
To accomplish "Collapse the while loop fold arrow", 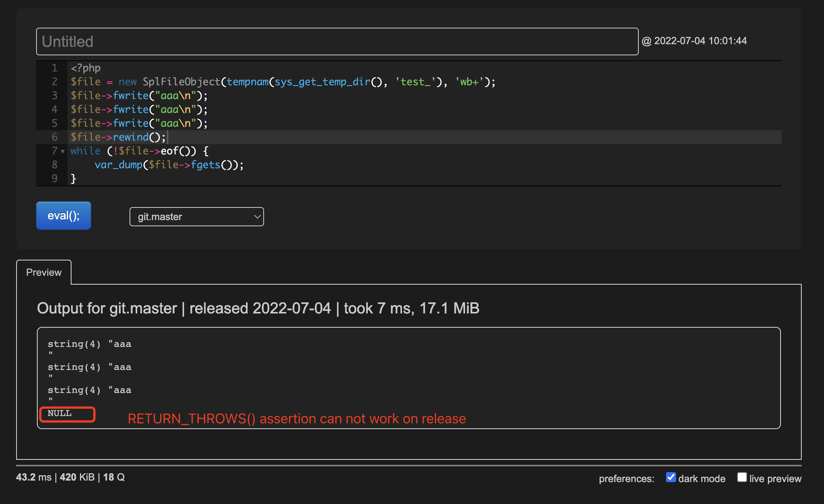I will (x=63, y=151).
